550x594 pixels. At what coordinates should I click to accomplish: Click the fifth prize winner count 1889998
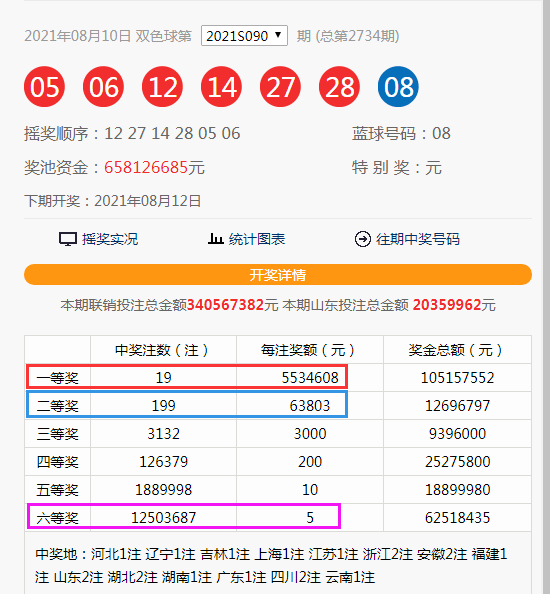163,490
